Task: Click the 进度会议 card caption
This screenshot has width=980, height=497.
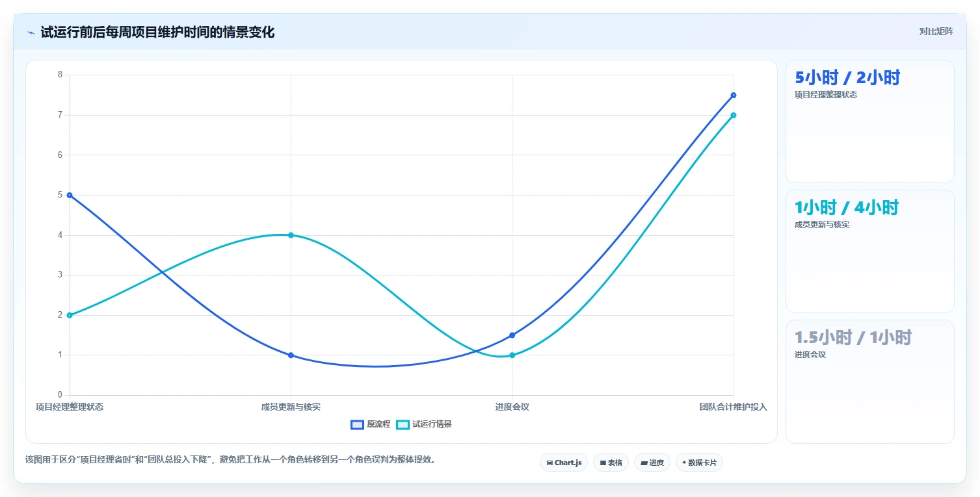Action: pyautogui.click(x=810, y=355)
